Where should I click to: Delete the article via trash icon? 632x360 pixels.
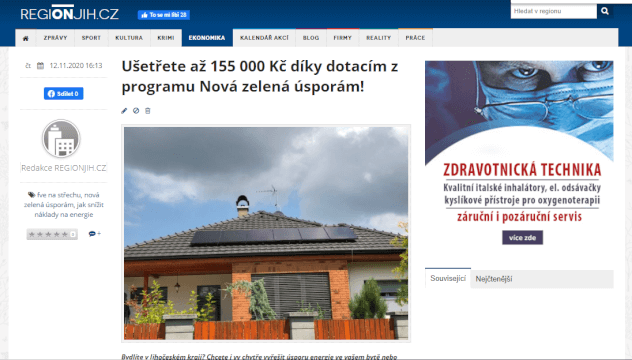tap(148, 111)
